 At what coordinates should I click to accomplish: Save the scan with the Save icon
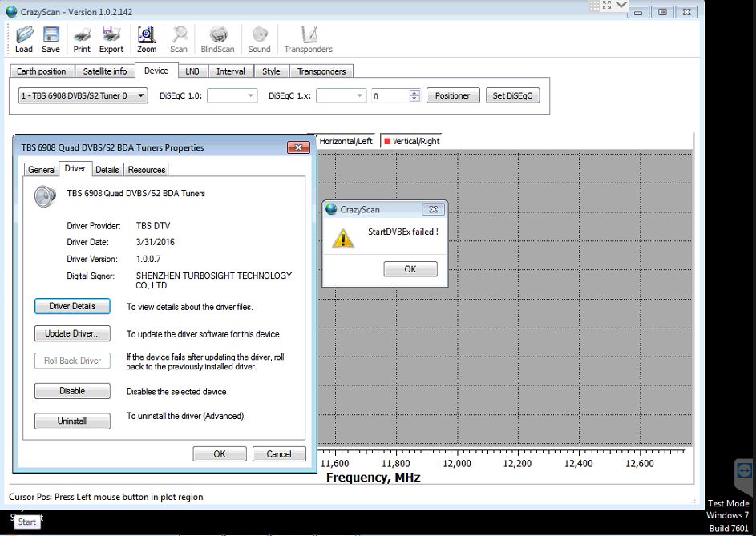tap(51, 39)
